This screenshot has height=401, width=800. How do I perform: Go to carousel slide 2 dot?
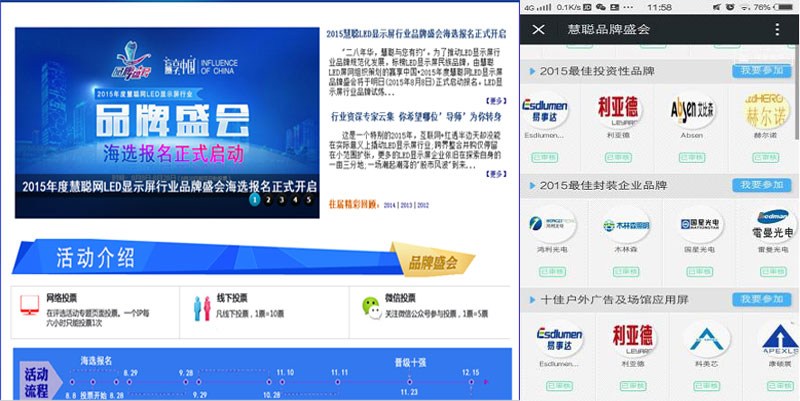point(268,200)
